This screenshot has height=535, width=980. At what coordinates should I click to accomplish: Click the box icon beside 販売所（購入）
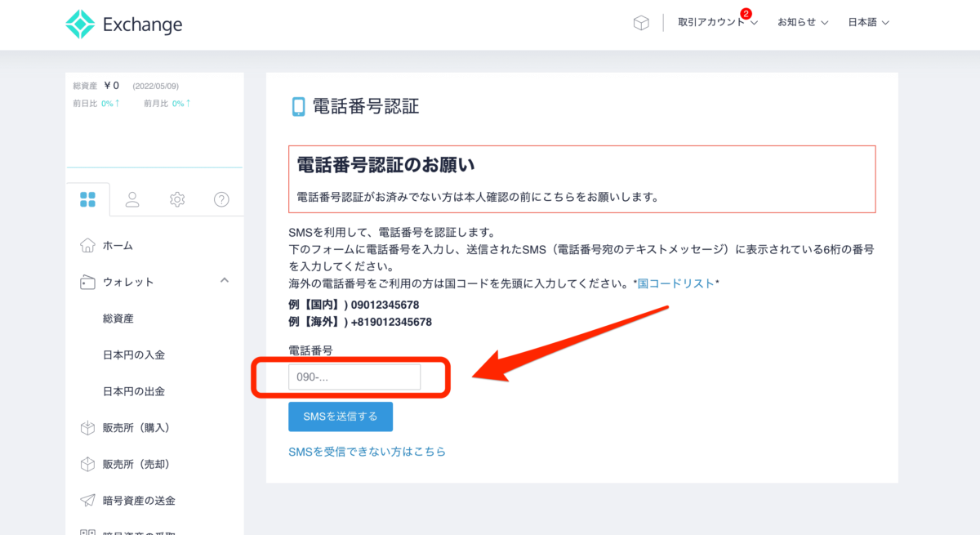pyautogui.click(x=87, y=428)
